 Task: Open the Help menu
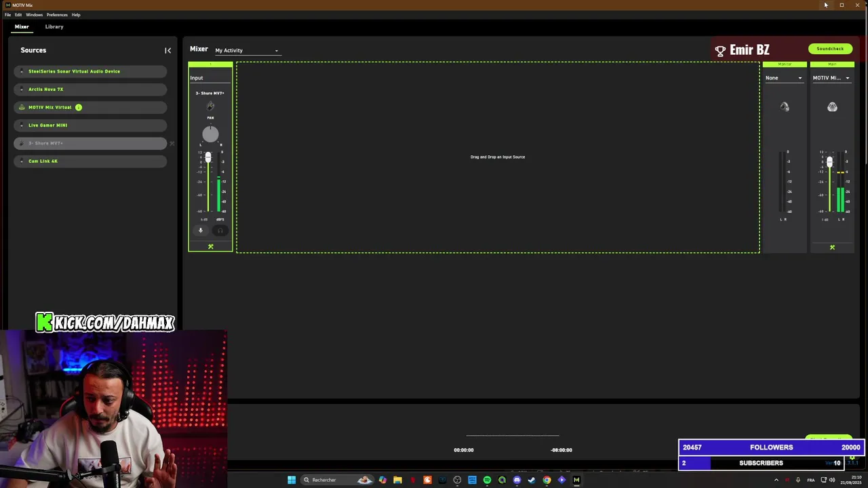(x=76, y=15)
